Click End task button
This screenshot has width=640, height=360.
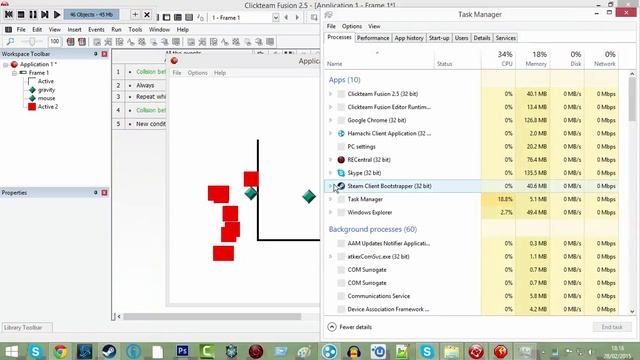[612, 327]
